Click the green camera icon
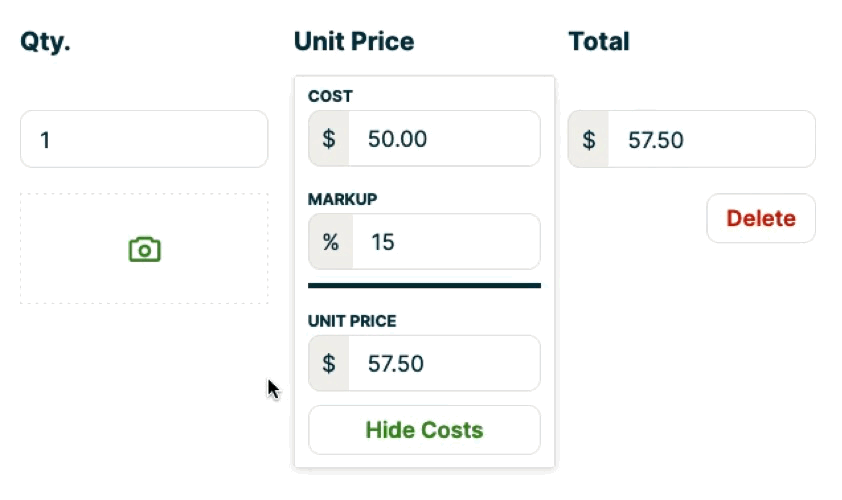Screen dimensions: 842x500 pos(145,250)
